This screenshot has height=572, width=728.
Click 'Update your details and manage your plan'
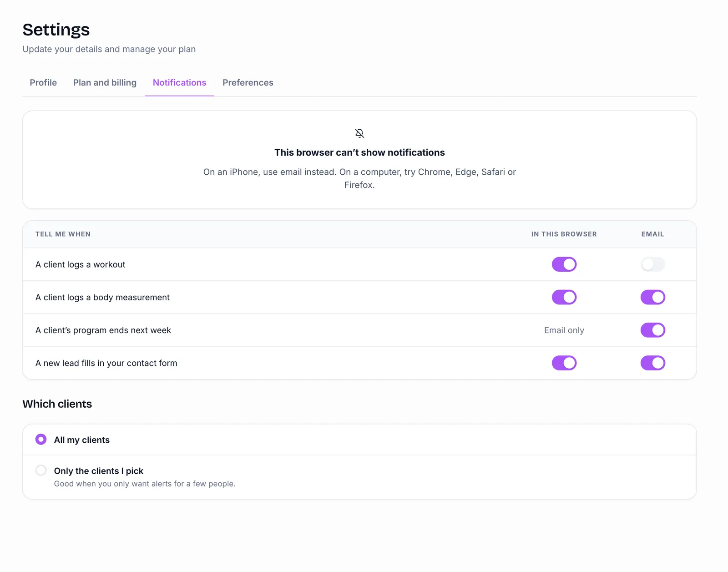109,49
